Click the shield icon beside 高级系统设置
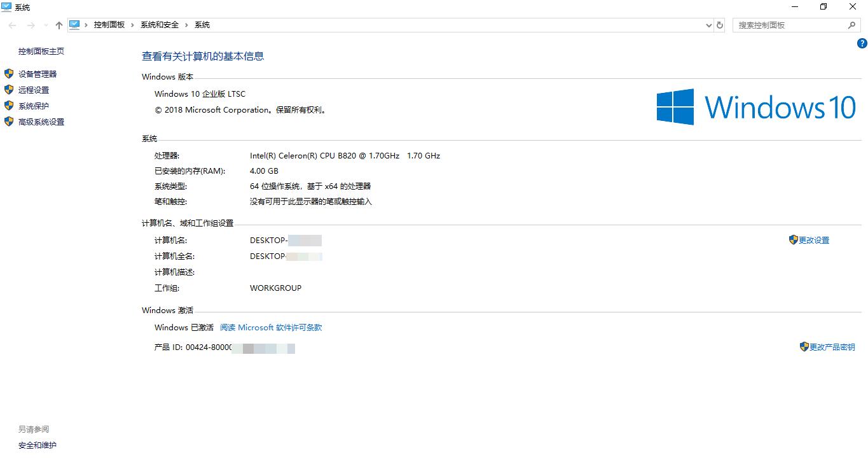The width and height of the screenshot is (868, 462). [x=8, y=122]
